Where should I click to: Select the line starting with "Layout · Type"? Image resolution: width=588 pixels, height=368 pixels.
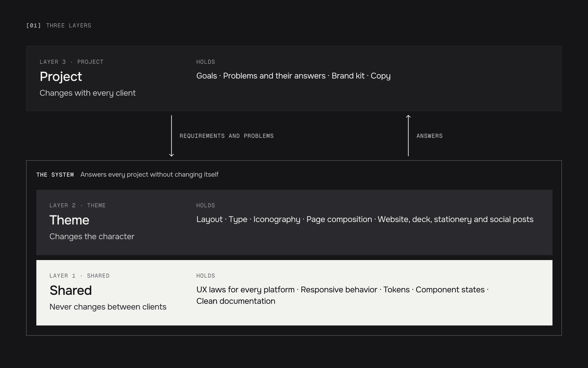point(365,219)
